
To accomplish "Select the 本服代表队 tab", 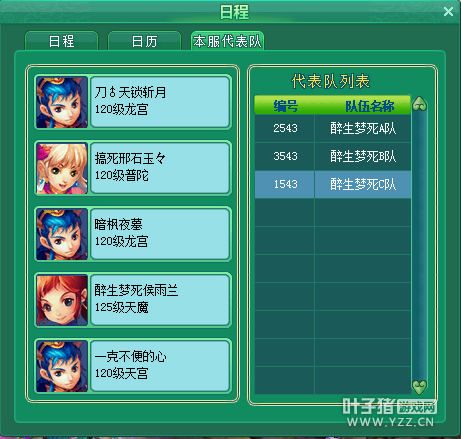I will click(x=227, y=41).
